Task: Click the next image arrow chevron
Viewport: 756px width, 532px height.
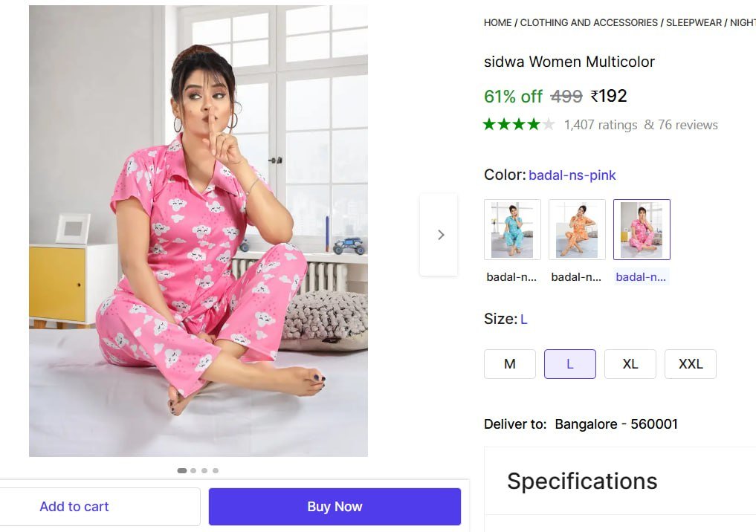Action: pos(440,235)
